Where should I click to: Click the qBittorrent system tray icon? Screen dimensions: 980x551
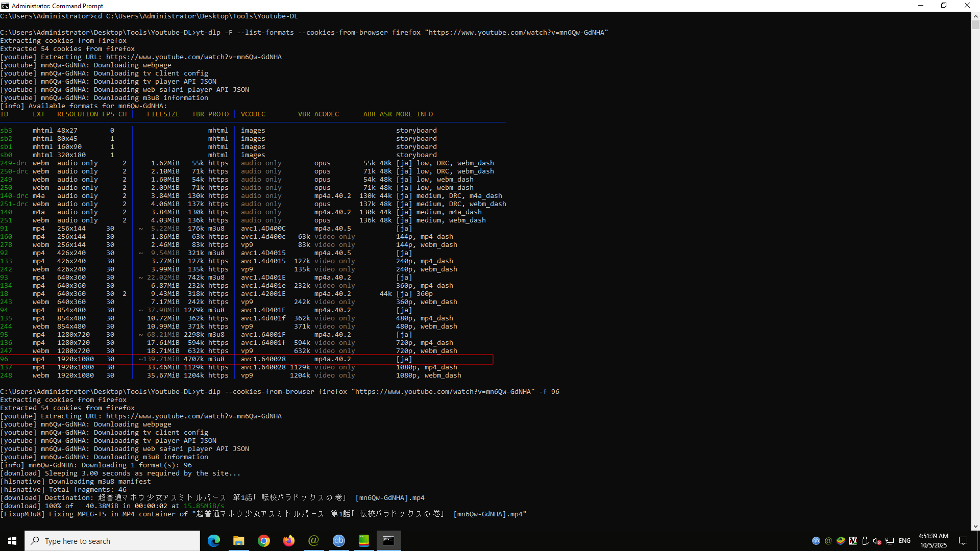pos(816,541)
